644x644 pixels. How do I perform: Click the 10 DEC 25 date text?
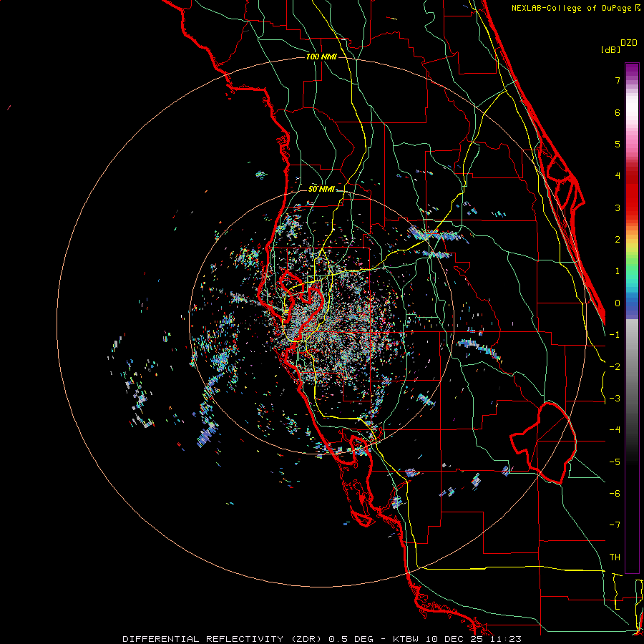(453, 639)
